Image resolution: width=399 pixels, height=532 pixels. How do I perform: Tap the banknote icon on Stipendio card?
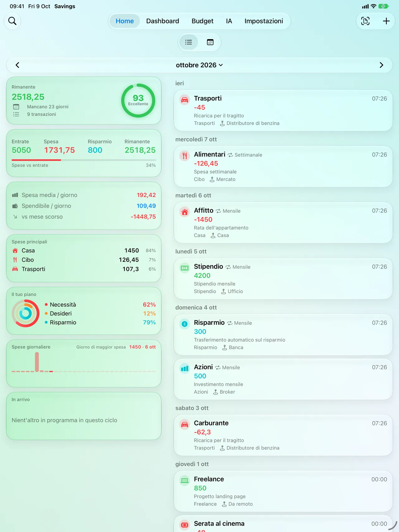[185, 268]
